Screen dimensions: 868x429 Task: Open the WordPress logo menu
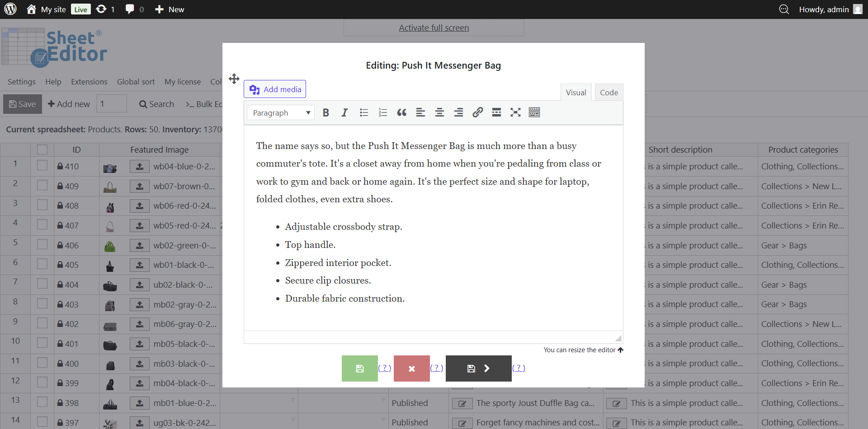tap(10, 9)
